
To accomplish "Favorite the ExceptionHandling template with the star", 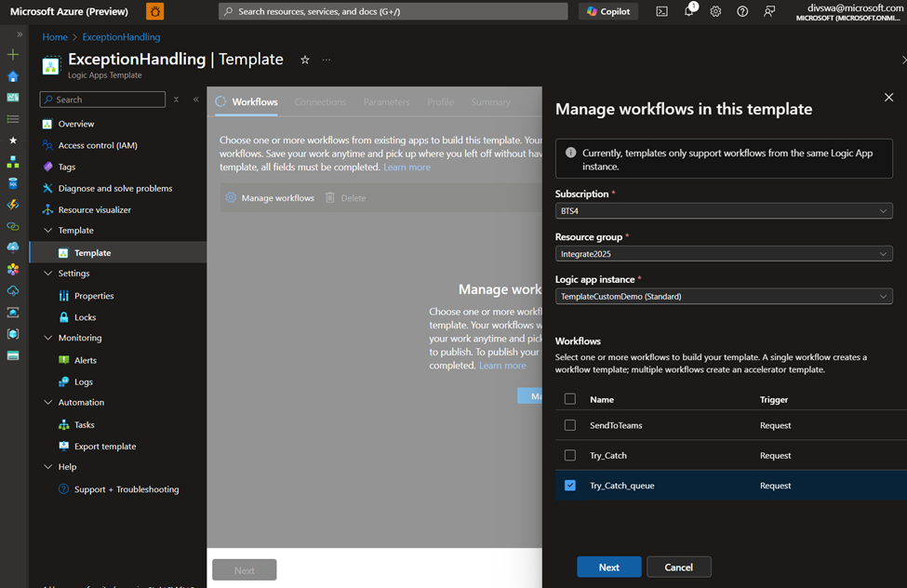I will 305,60.
